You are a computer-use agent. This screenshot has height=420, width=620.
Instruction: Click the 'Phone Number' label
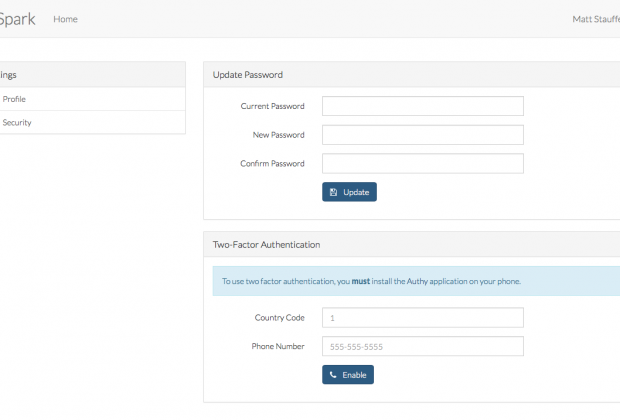[278, 346]
